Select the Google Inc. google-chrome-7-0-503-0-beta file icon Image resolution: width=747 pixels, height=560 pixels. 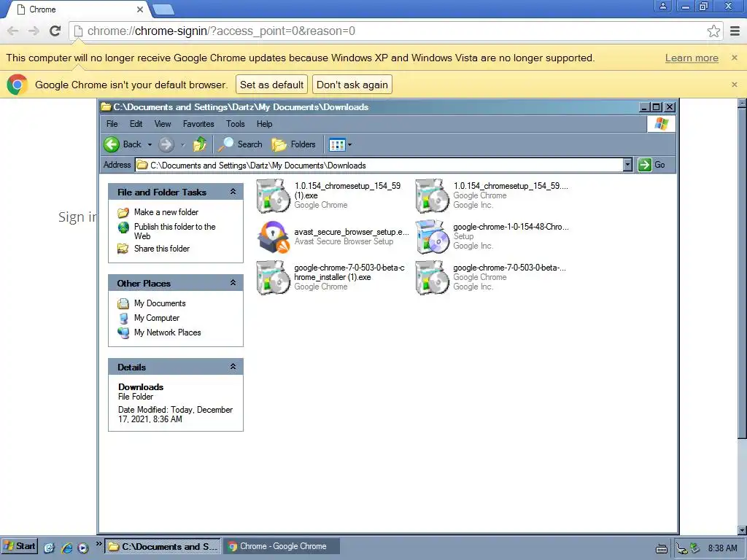432,278
